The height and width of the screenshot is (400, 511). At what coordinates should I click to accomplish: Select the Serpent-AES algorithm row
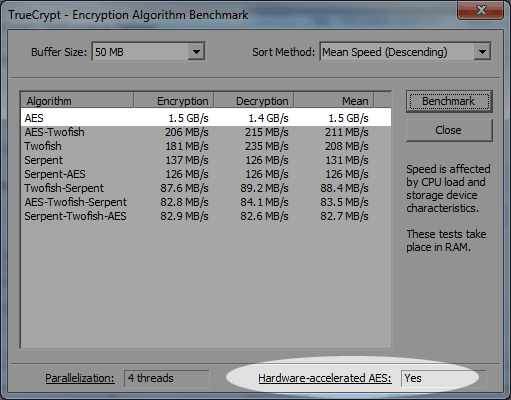(x=206, y=174)
